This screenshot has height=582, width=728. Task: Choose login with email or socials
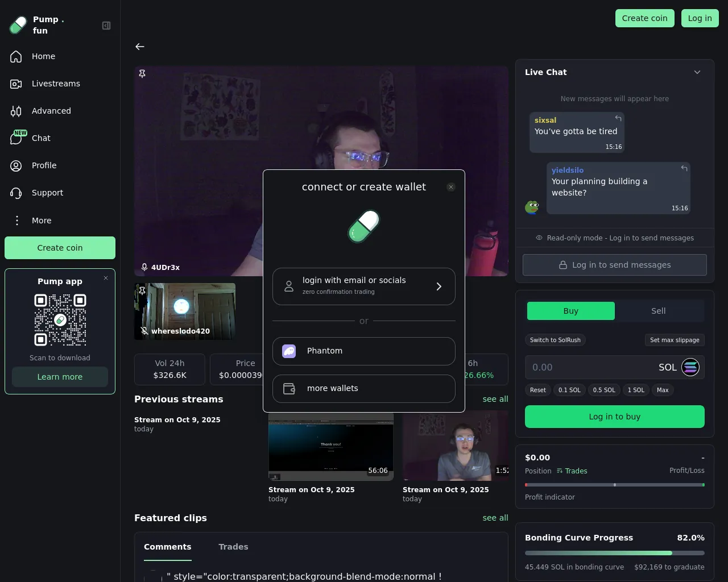(x=364, y=286)
